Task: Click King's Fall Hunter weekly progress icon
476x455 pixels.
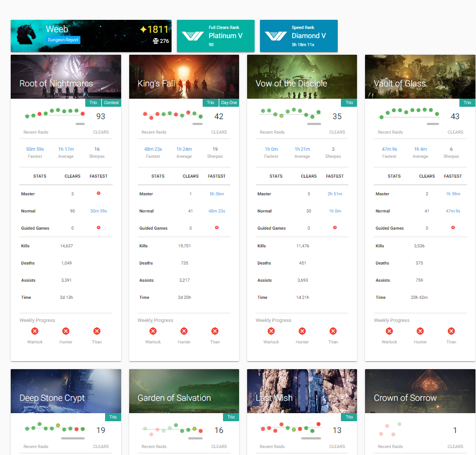Action: [184, 331]
